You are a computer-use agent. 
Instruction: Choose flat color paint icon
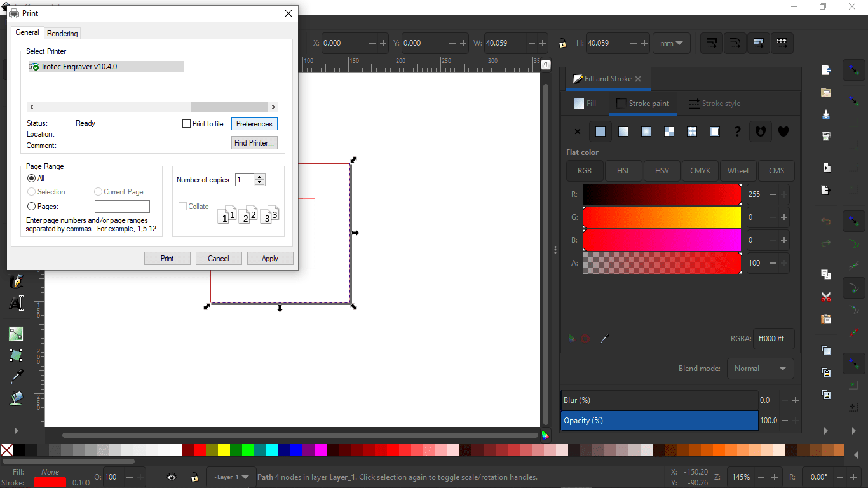600,132
